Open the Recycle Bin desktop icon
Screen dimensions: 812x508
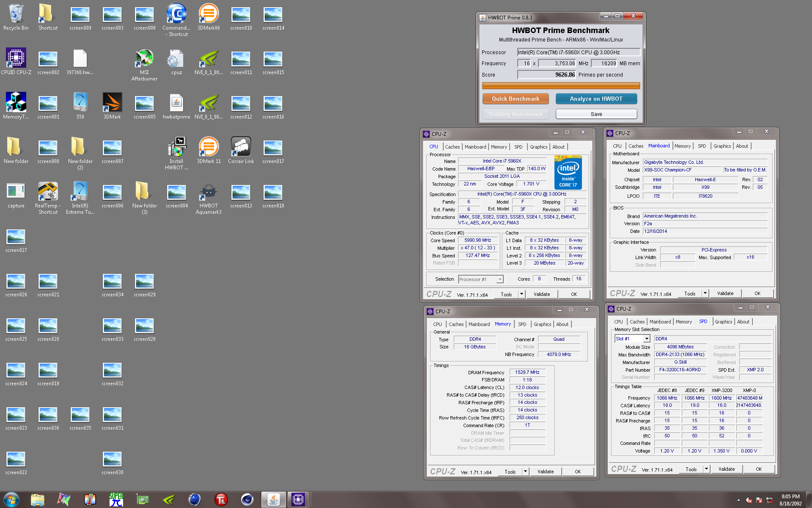coord(16,17)
